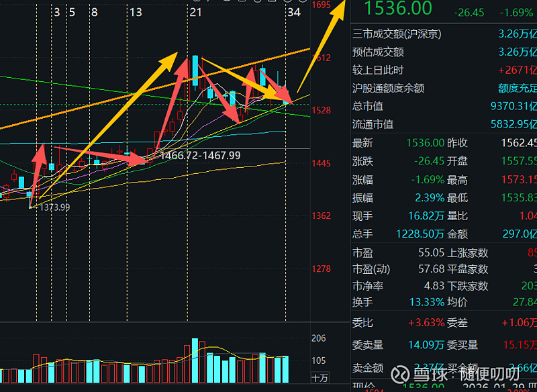The width and height of the screenshot is (537, 392).
Task: Click the 206 volume axis label
Action: (318, 338)
